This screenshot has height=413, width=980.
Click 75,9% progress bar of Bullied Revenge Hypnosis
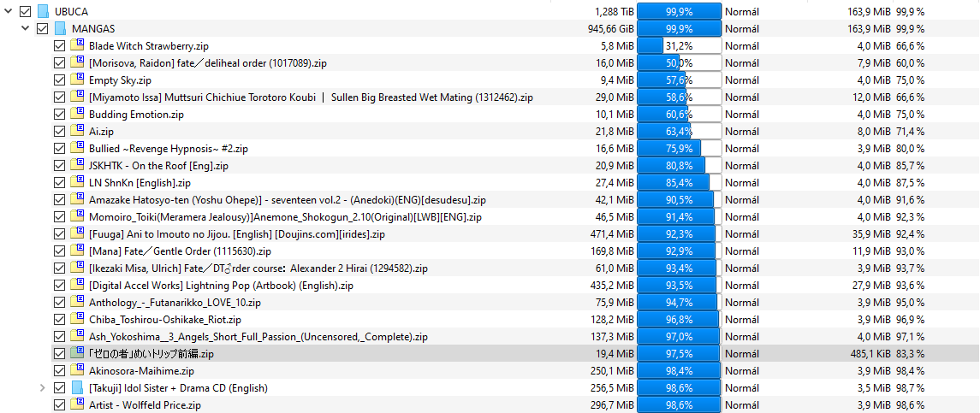click(x=679, y=149)
